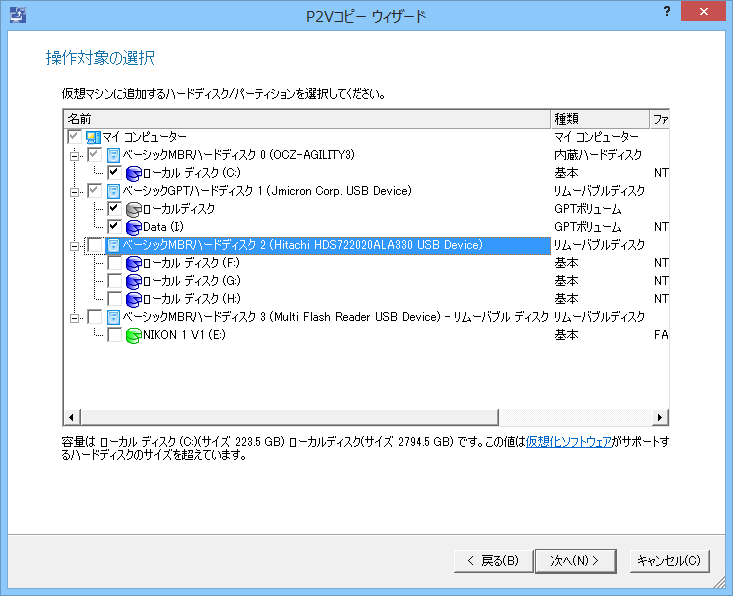This screenshot has width=733, height=596.
Task: Check the Hitachi hard disk 2 checkbox
Action: [x=94, y=245]
